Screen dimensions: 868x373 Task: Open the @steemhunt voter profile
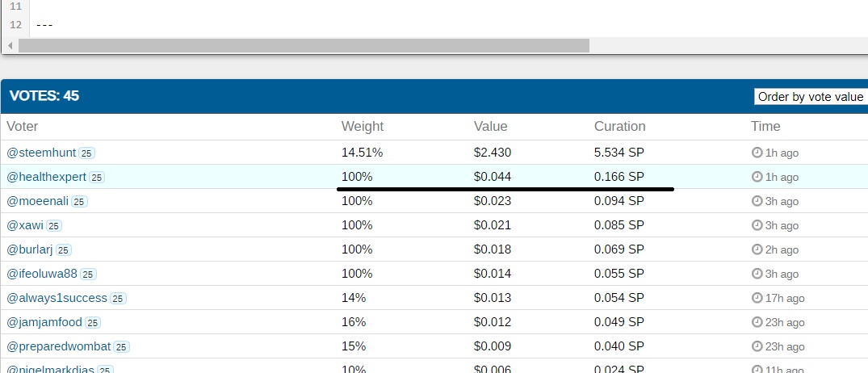coord(41,153)
